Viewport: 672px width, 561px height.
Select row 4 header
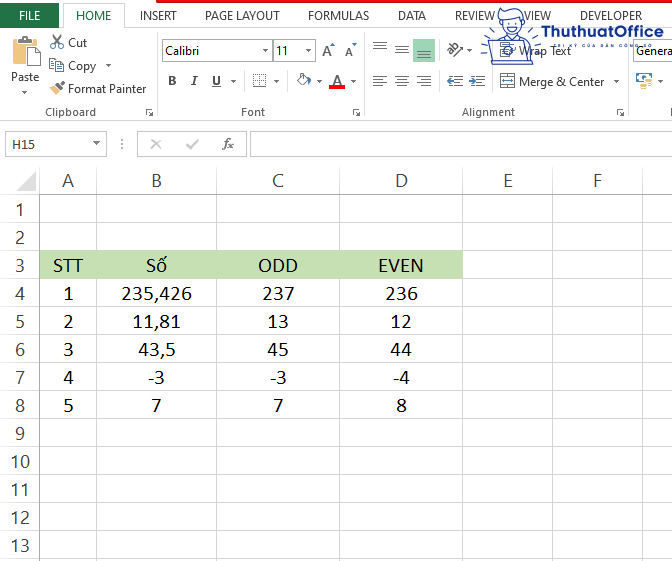(x=20, y=294)
